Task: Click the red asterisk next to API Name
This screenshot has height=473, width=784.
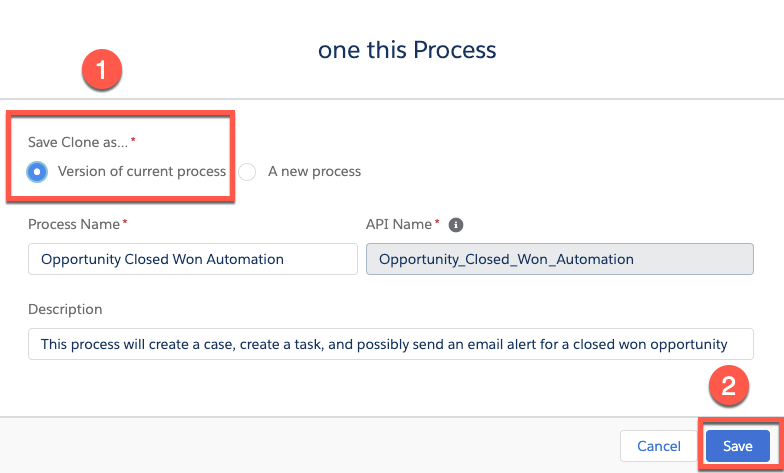Action: click(x=437, y=222)
